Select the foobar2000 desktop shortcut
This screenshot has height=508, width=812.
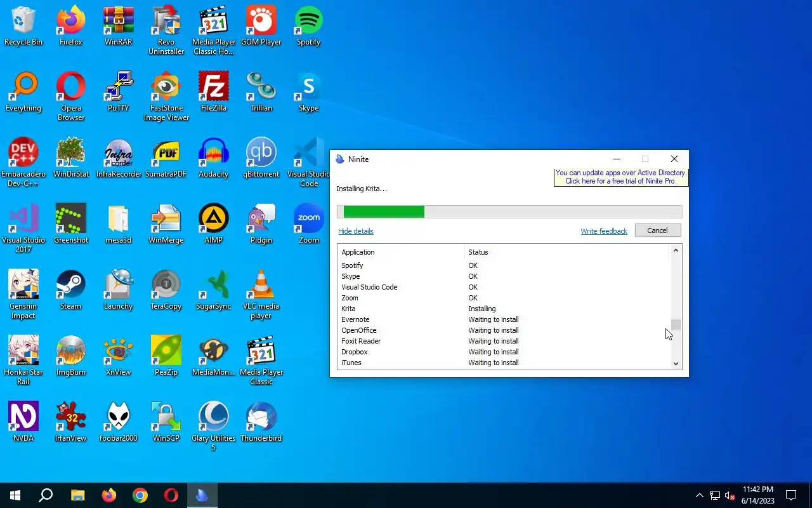[x=119, y=422]
